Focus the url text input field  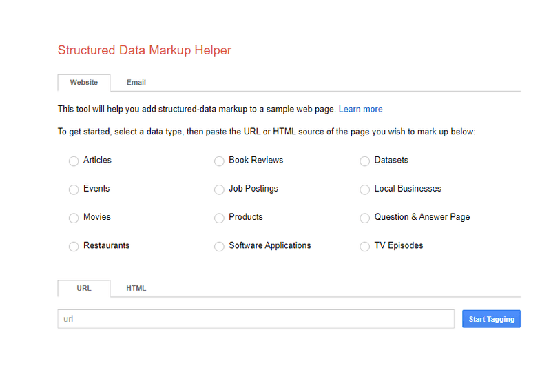pyautogui.click(x=256, y=319)
